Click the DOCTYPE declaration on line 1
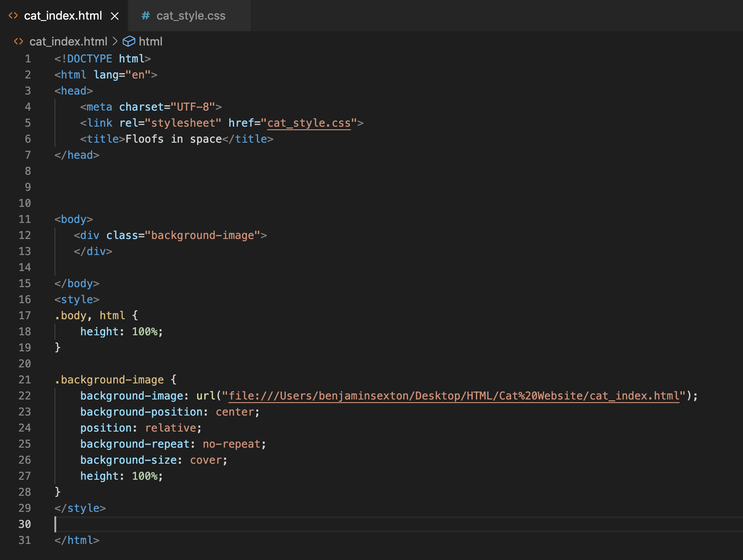Image resolution: width=743 pixels, height=560 pixels. pos(102,58)
